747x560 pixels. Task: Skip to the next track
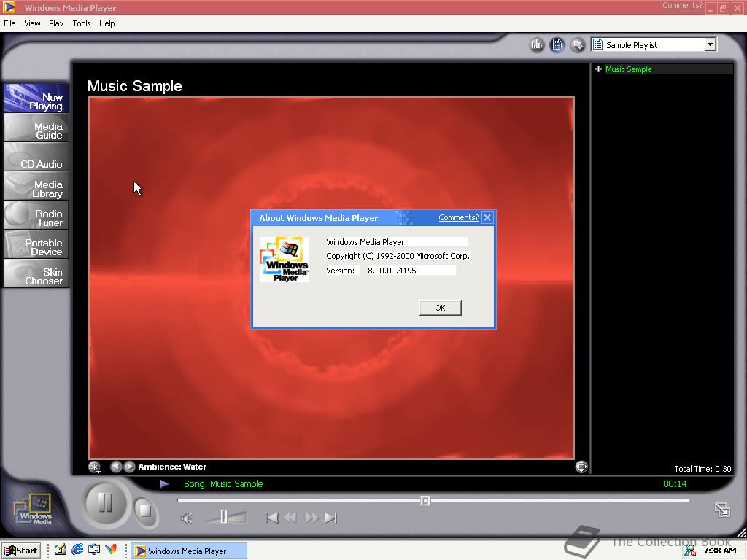click(x=330, y=518)
